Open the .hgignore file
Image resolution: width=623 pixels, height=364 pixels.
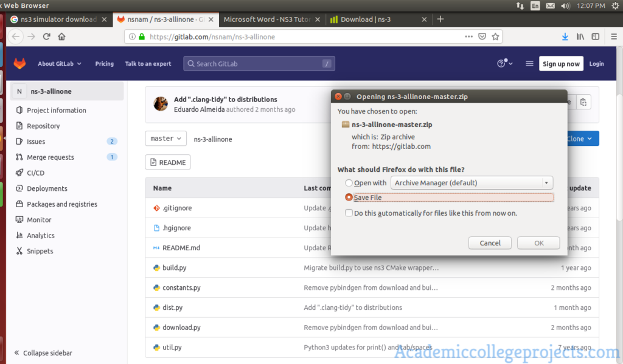click(x=177, y=228)
